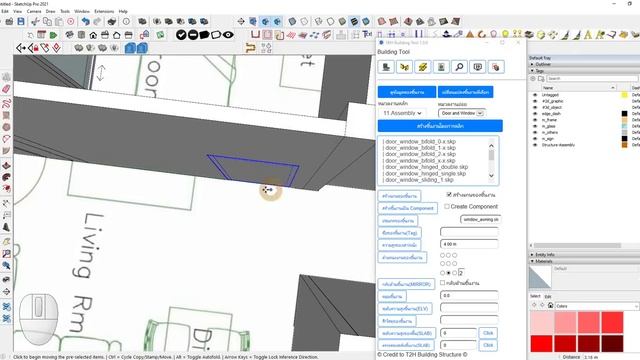Hide the edge_dash tag via eye icon

[535, 113]
